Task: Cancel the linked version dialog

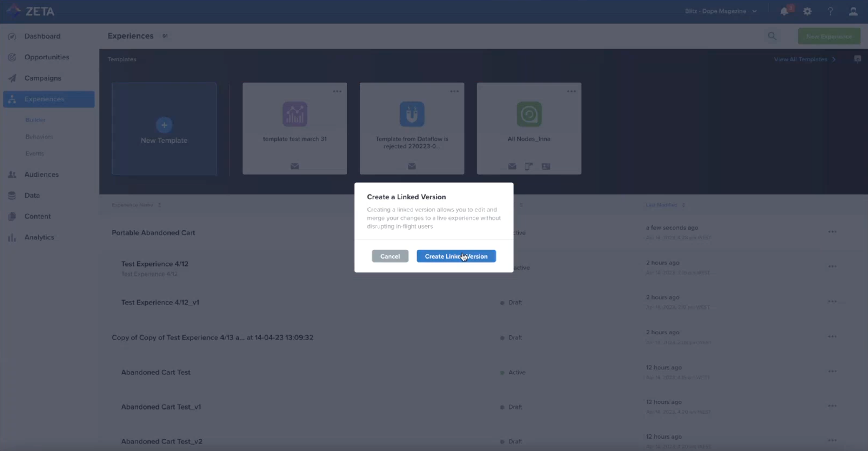Action: (390, 256)
